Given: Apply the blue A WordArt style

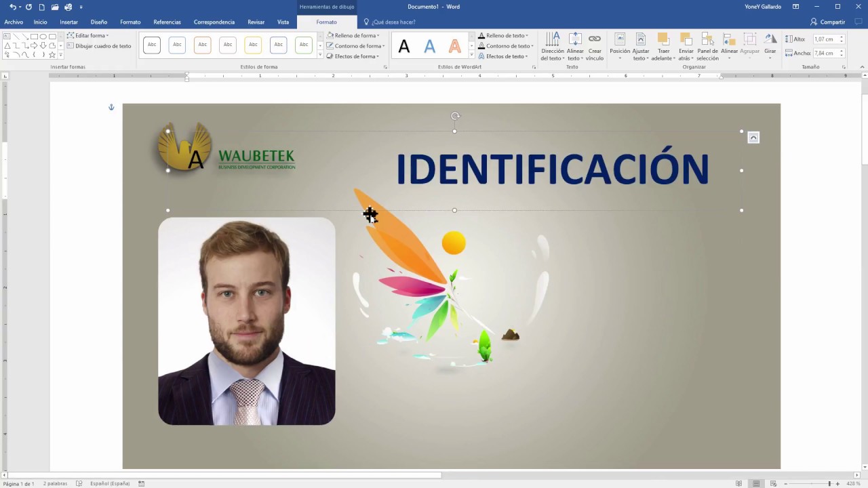Looking at the screenshot, I should [429, 46].
